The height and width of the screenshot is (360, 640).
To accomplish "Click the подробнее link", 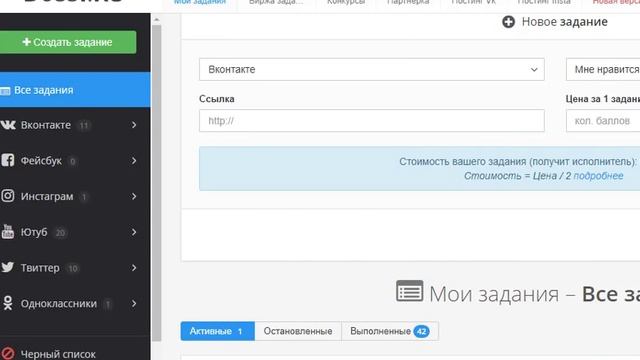I will pos(598,176).
